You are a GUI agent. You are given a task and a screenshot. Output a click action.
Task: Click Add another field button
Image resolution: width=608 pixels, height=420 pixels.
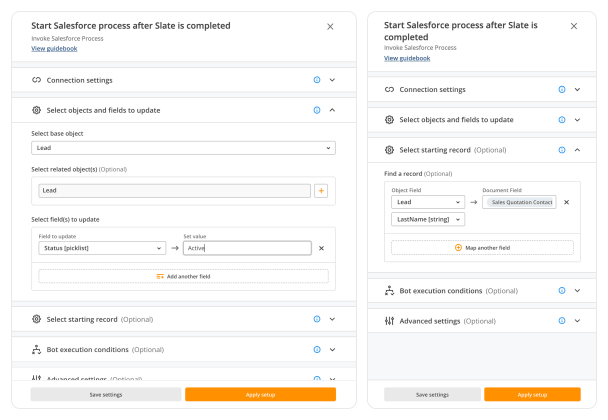coord(183,276)
